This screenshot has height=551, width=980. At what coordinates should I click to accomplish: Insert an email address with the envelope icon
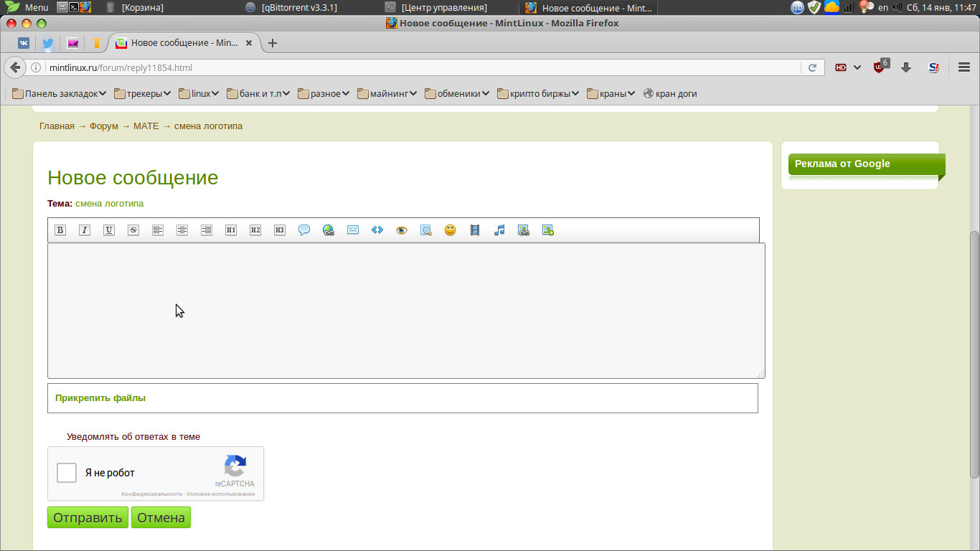click(x=353, y=230)
